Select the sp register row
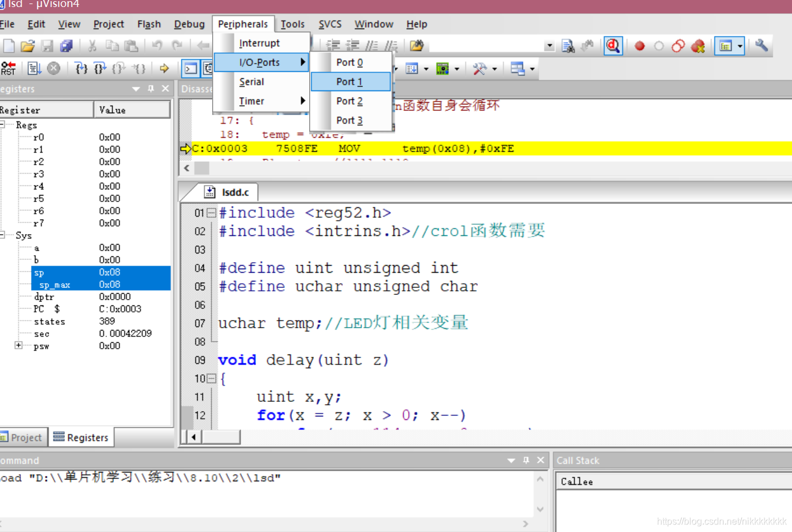This screenshot has height=532, width=792. [101, 272]
